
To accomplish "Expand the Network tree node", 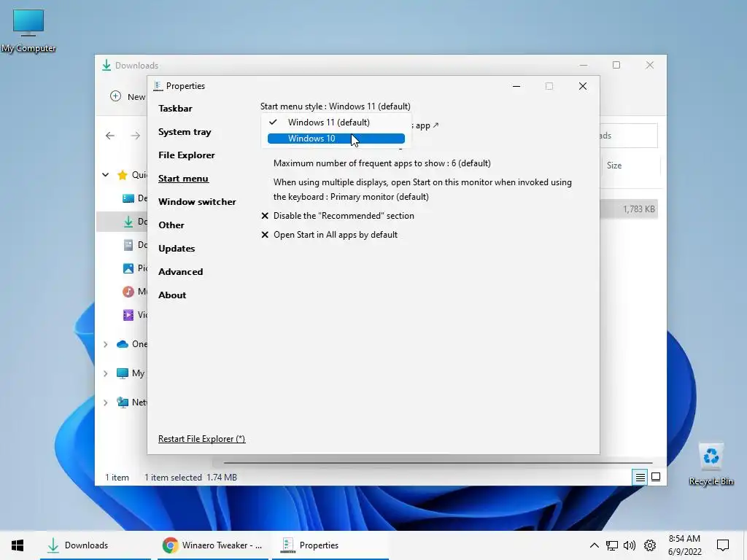I will [x=106, y=402].
